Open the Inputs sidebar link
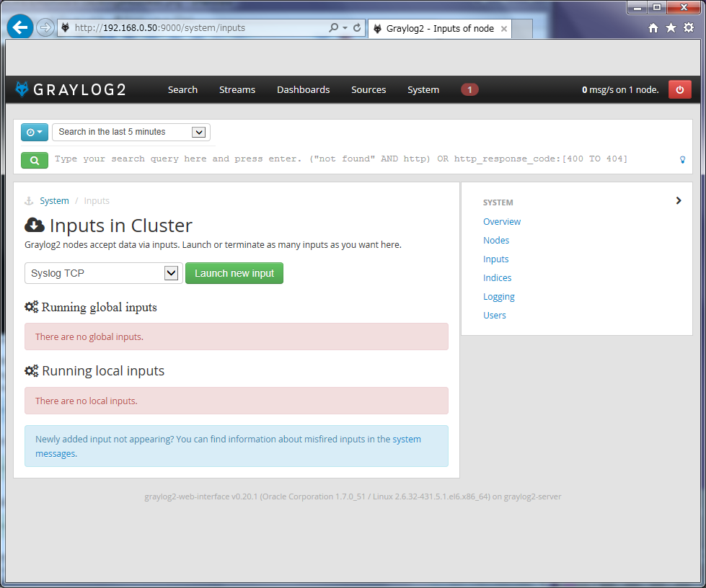 point(495,259)
